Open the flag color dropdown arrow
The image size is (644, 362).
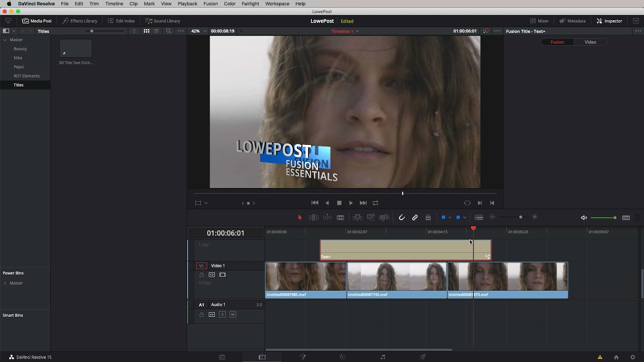(450, 217)
